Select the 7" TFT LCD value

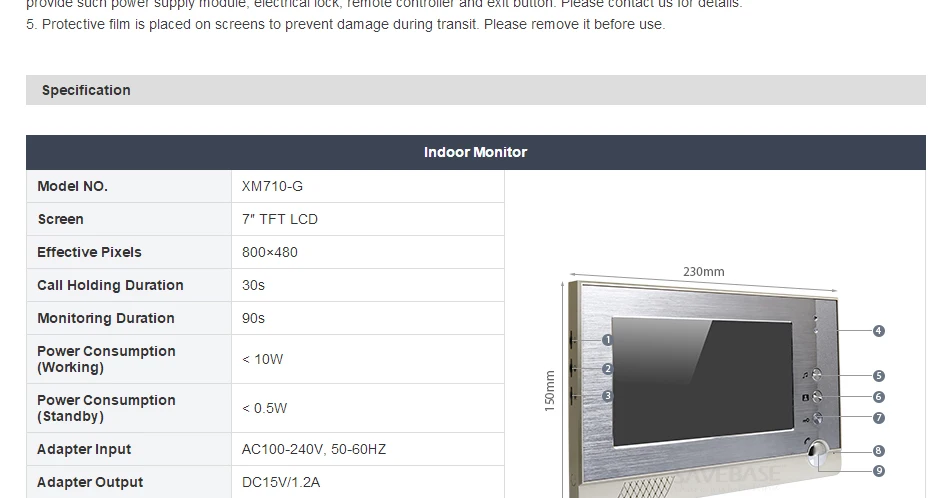[x=280, y=219]
